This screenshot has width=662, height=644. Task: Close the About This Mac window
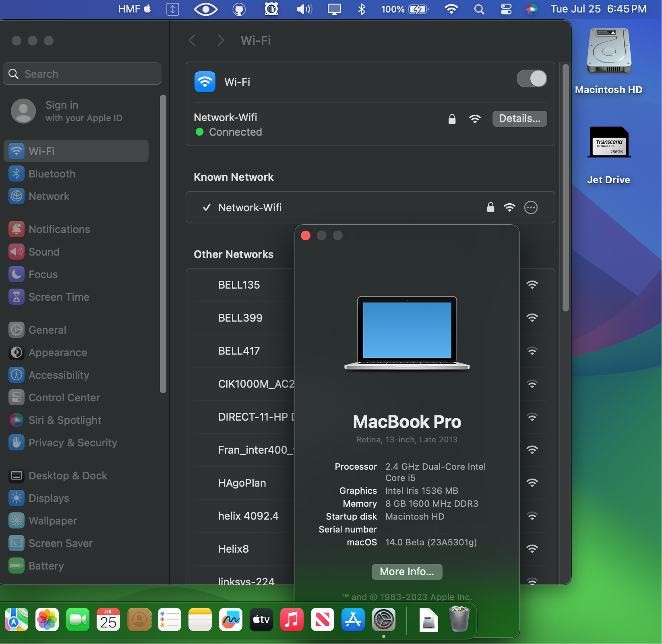306,235
